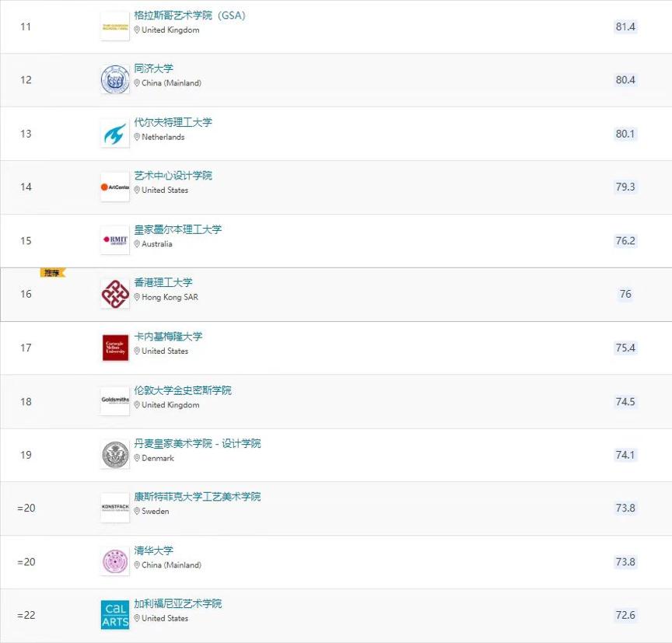Click the CalArts logo
The height and width of the screenshot is (643, 672).
[x=115, y=615]
